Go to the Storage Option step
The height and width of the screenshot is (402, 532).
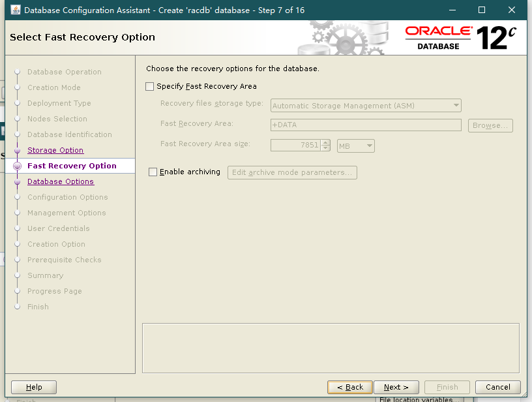(55, 150)
